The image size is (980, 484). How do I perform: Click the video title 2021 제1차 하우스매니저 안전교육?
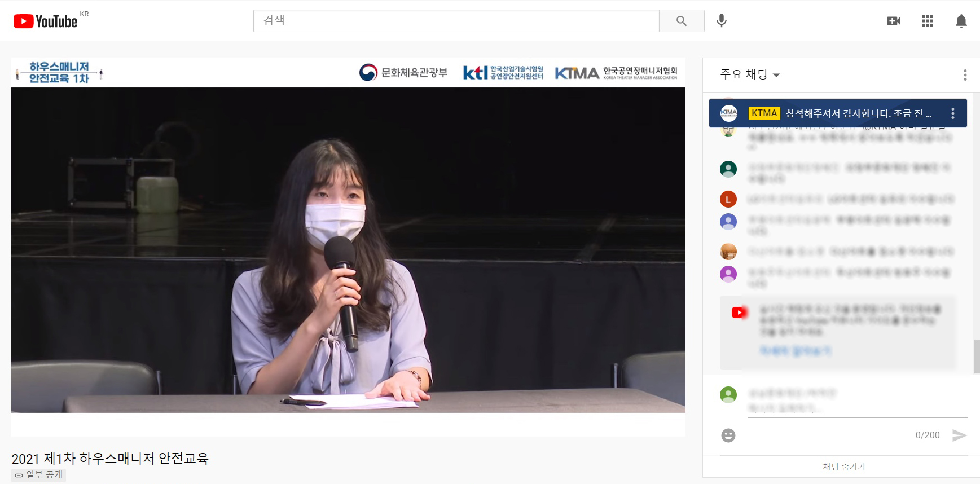pyautogui.click(x=110, y=458)
